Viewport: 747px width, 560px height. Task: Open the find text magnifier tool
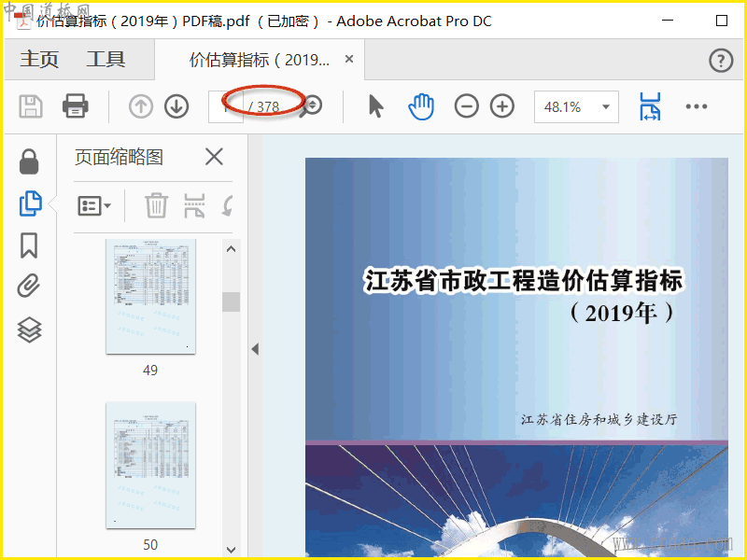pyautogui.click(x=312, y=105)
